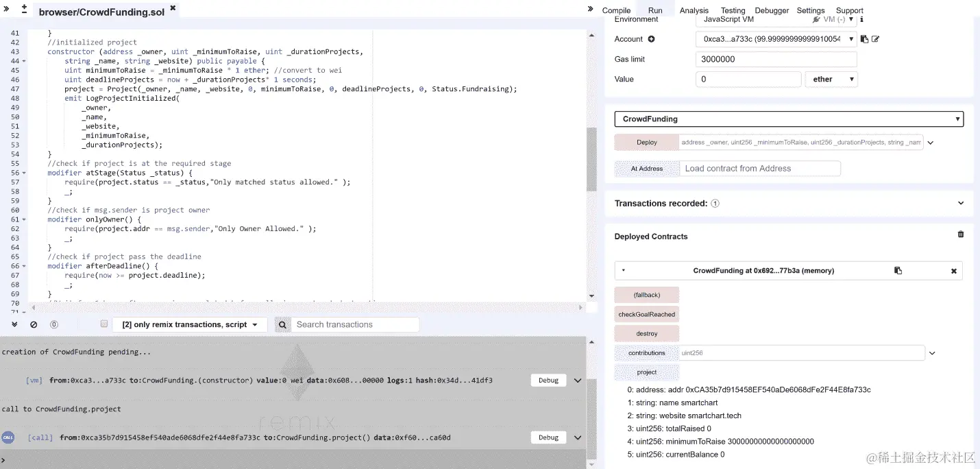980x469 pixels.
Task: Collapse the terminal with double-chevron icon
Action: click(x=14, y=324)
